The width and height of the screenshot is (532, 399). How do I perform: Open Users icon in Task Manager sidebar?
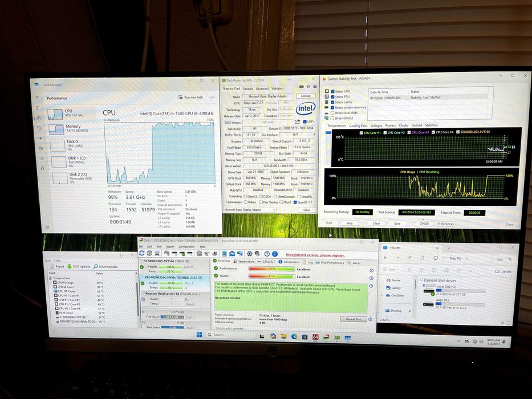coord(40,148)
